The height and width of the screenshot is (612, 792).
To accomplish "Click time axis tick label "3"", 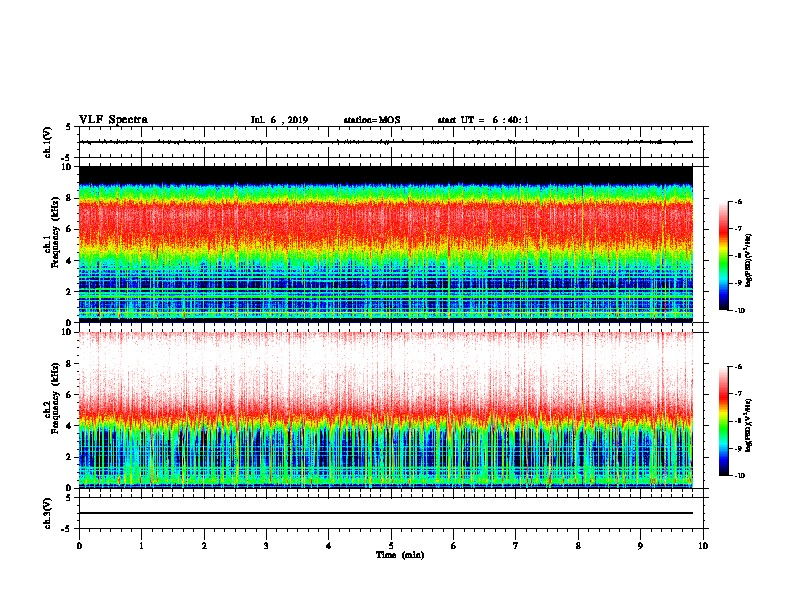I will [x=266, y=546].
